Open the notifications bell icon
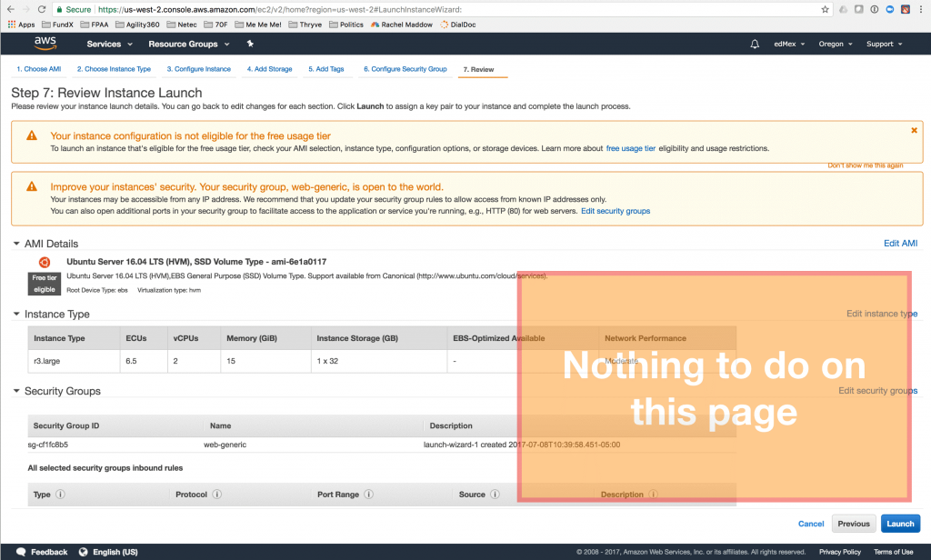The width and height of the screenshot is (931, 560). [x=755, y=44]
